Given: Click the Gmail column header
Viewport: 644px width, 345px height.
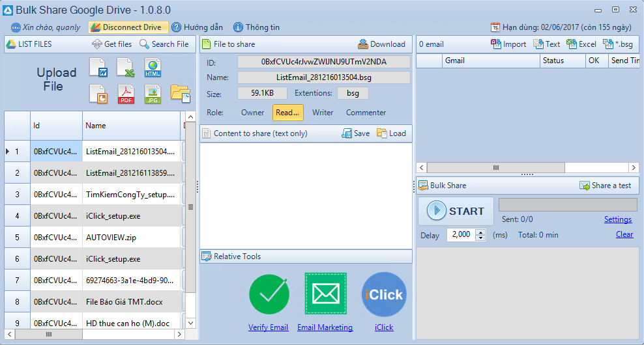Looking at the screenshot, I should [491, 61].
